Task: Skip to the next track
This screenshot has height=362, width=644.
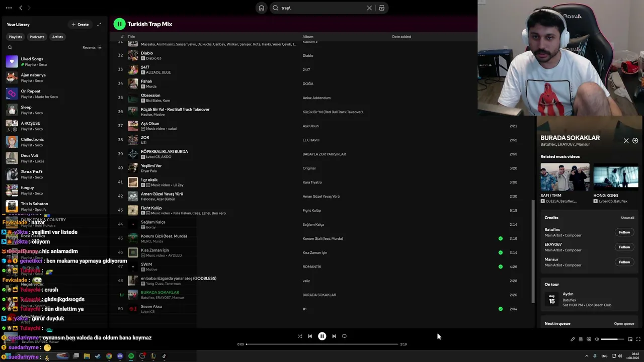Action: click(334, 336)
